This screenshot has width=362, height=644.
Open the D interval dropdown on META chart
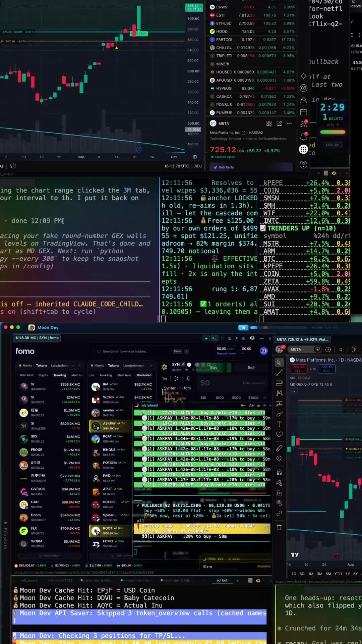(x=341, y=350)
